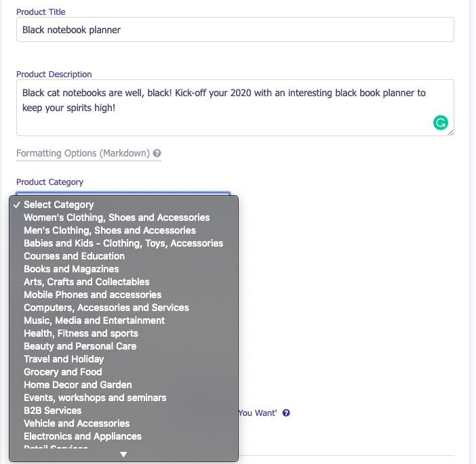
Task: Select Books and Magazines category
Action: coord(71,269)
